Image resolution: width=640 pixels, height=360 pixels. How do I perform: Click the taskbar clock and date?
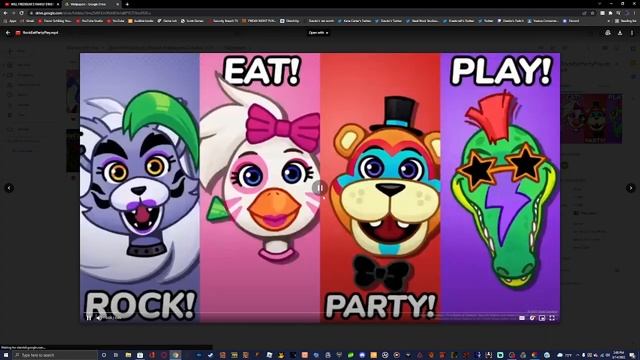click(x=619, y=355)
